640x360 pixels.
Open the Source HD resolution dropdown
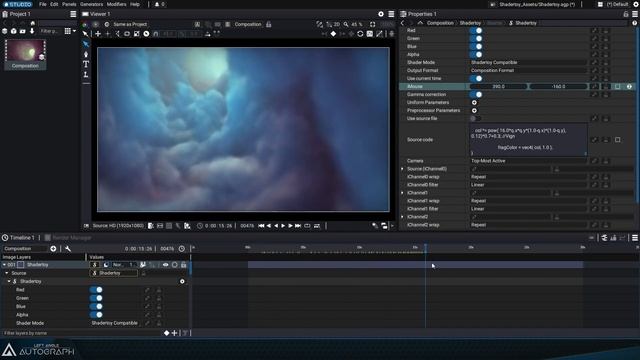(118, 226)
